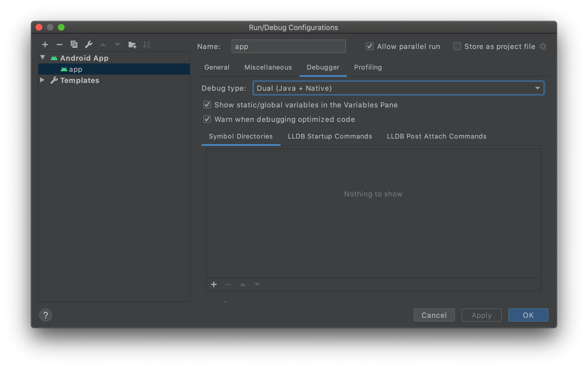Click the Sort configurations alphabetically icon

[146, 45]
